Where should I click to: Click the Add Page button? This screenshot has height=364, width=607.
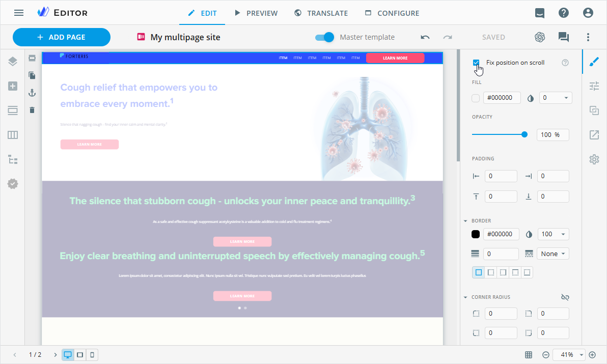tap(62, 37)
